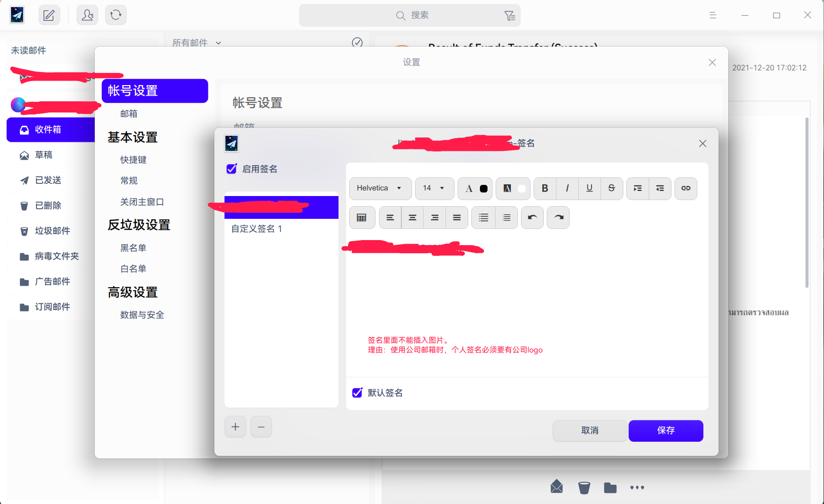Open the more options ellipsis at bottom
Image resolution: width=824 pixels, height=504 pixels.
[637, 487]
